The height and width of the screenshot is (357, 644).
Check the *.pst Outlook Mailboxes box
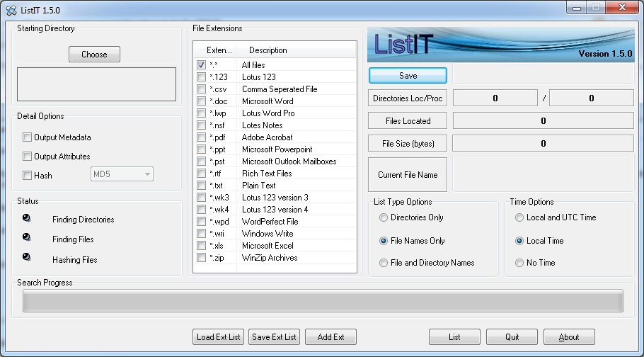(201, 161)
